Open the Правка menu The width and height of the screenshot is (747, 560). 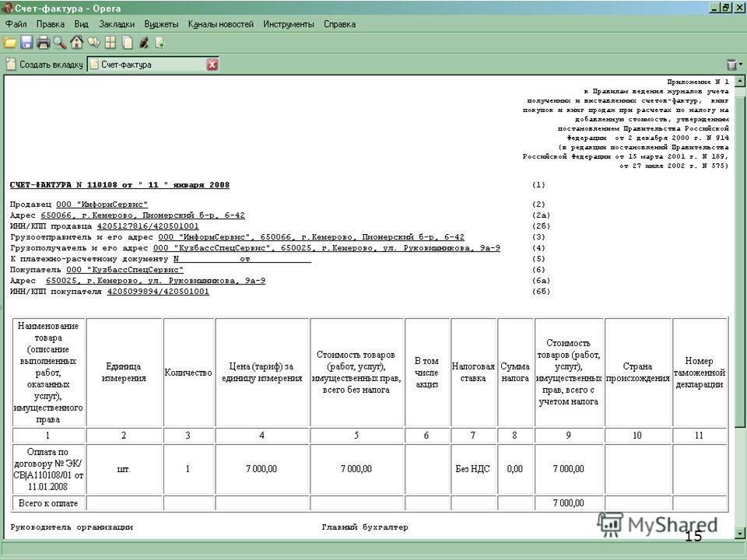(51, 24)
